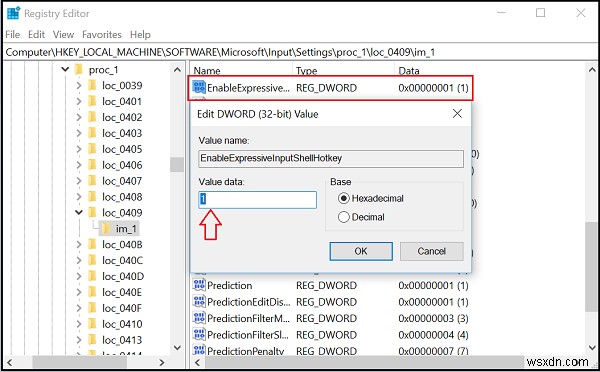Click the tree pane scroll right arrow
Image resolution: width=600 pixels, height=372 pixels.
pos(162,362)
